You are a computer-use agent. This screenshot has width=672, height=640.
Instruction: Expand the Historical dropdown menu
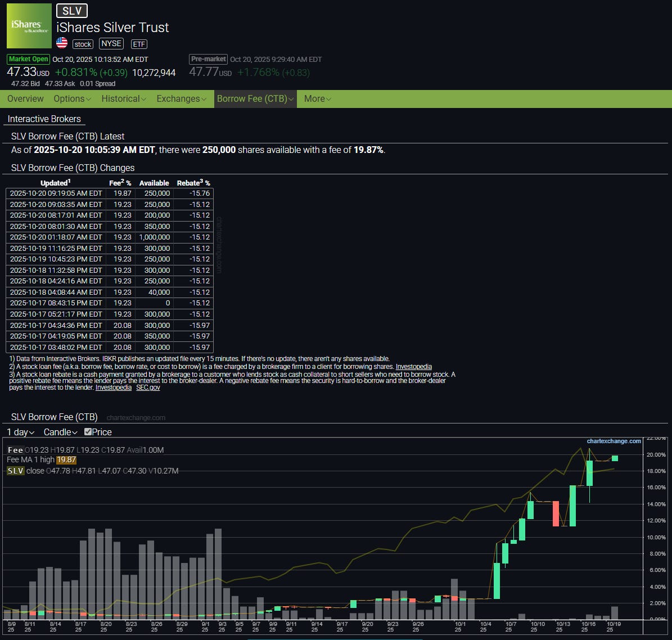(123, 98)
